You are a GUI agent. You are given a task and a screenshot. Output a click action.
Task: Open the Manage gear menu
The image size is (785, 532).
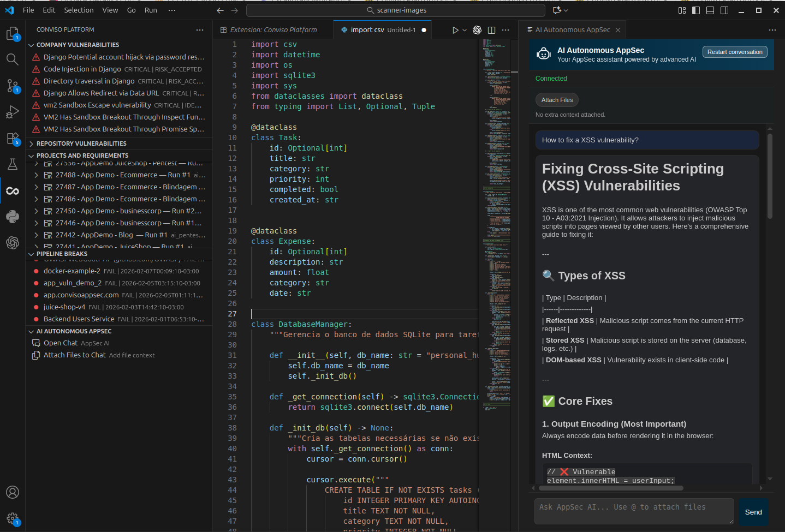pyautogui.click(x=13, y=518)
